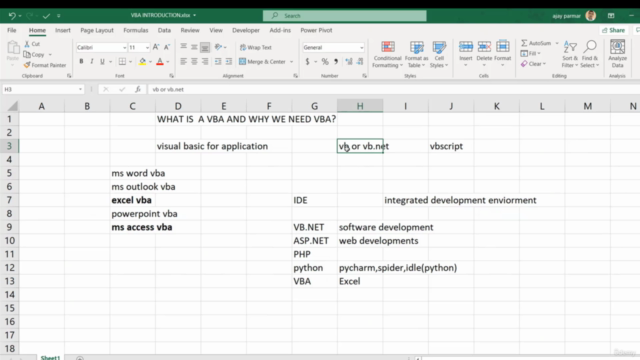Click Insert cells icon
The width and height of the screenshot is (640, 360).
pyautogui.click(x=466, y=47)
